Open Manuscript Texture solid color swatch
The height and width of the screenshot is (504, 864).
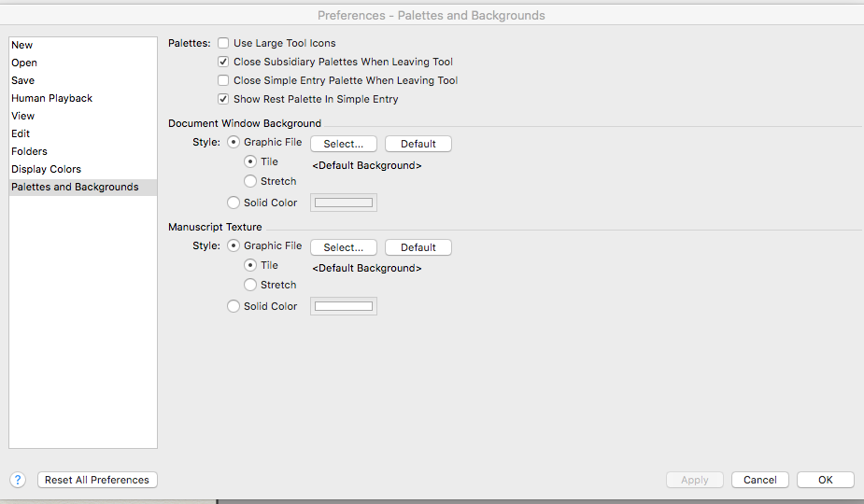coord(344,306)
